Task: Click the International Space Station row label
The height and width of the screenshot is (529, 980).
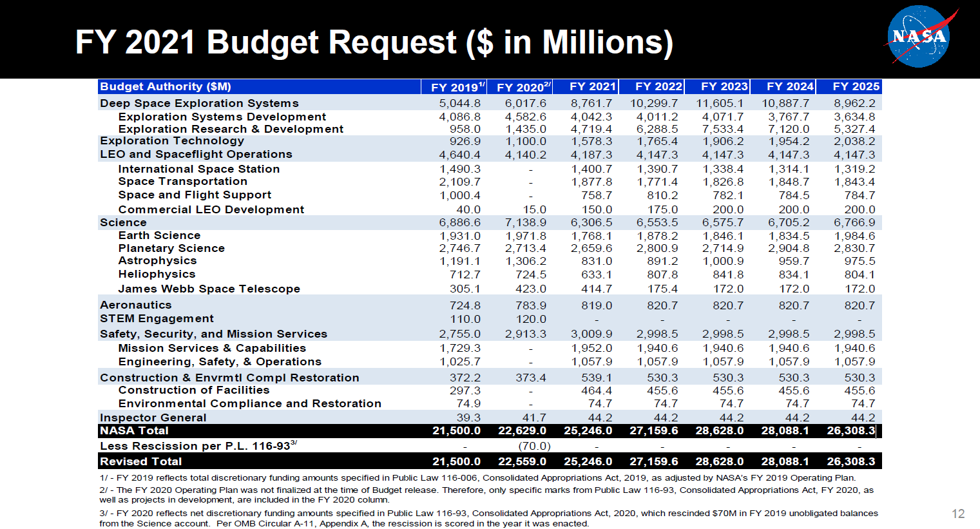Action: point(199,169)
